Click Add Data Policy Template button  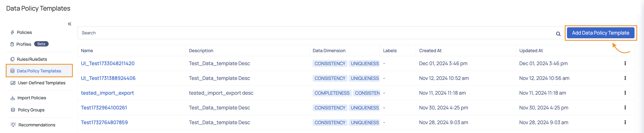(600, 33)
